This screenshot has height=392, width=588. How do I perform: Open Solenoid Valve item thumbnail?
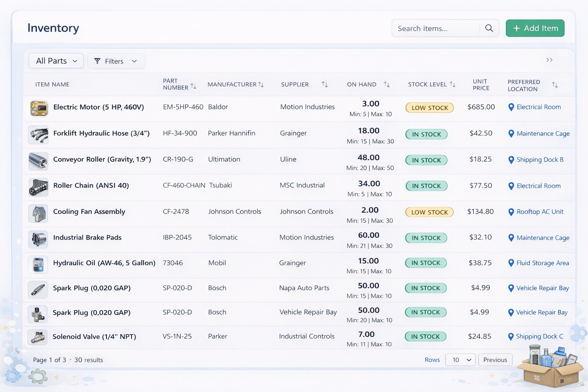[x=38, y=337]
